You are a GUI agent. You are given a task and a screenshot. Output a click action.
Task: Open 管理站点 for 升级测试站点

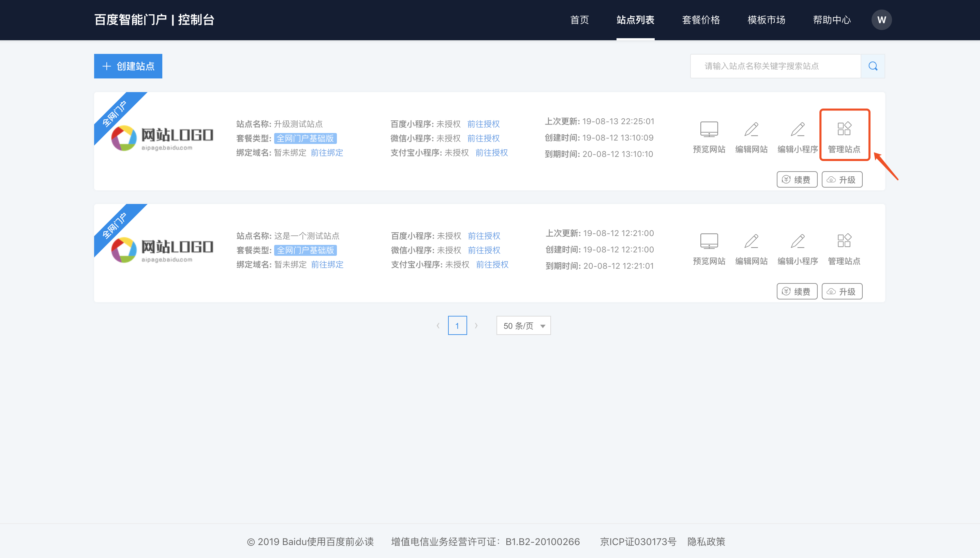pyautogui.click(x=844, y=137)
